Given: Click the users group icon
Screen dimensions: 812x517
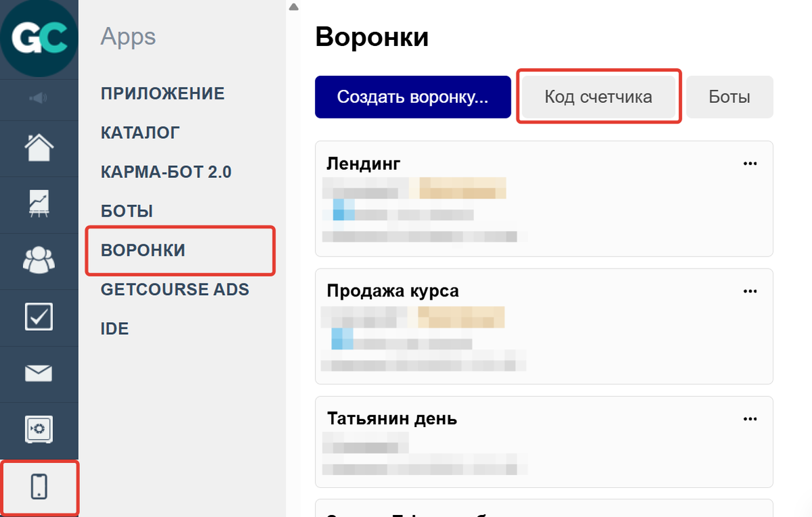Looking at the screenshot, I should 39,261.
